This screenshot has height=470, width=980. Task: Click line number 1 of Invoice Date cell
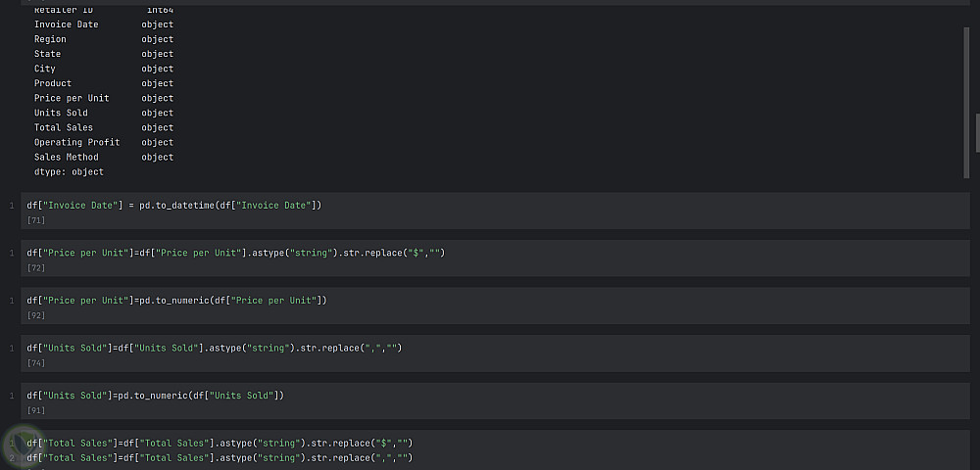12,205
